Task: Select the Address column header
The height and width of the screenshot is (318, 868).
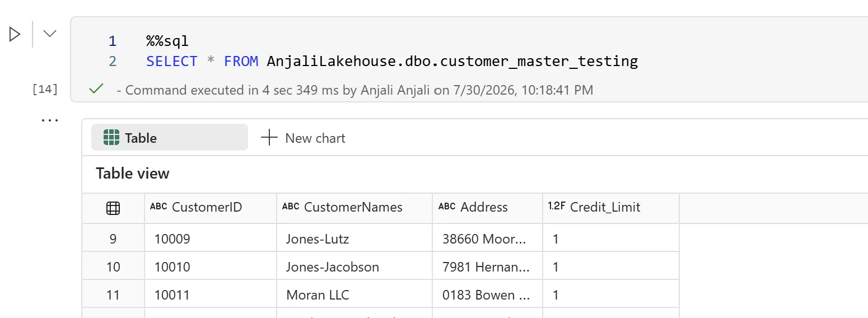Action: click(x=487, y=208)
